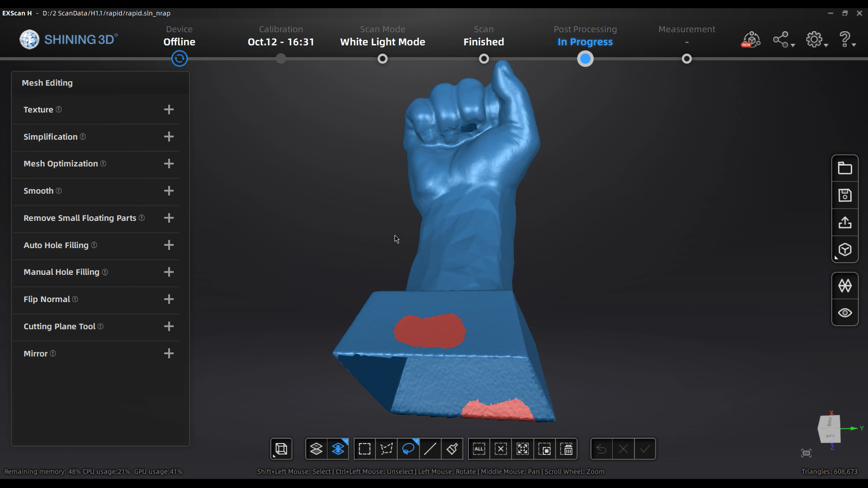Save the project using sidebar save icon
868x488 pixels.
[844, 195]
